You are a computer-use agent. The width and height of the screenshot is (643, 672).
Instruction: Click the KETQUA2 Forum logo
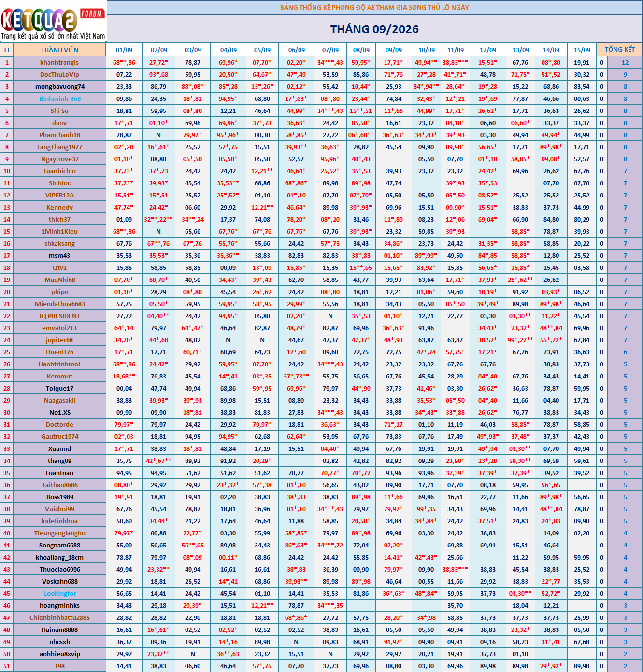tap(53, 22)
